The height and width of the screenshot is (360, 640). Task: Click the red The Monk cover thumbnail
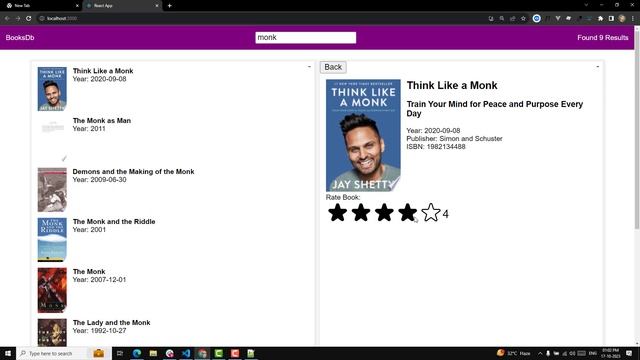tap(52, 290)
